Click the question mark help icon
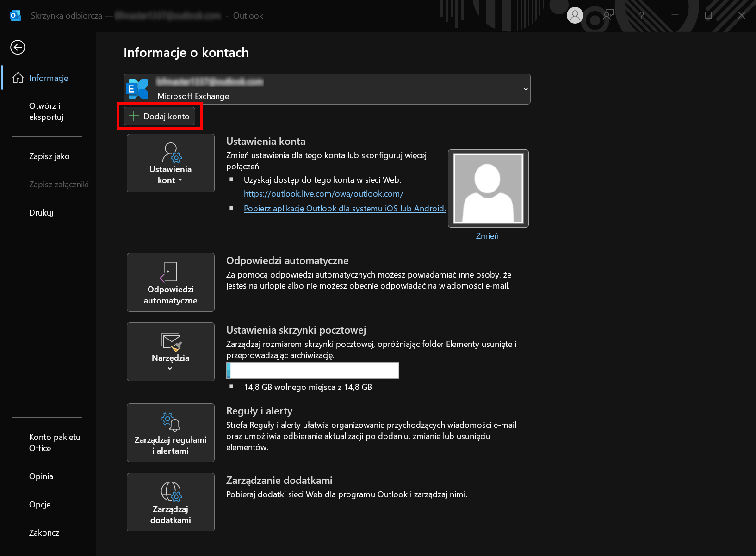The image size is (756, 556). (x=641, y=15)
